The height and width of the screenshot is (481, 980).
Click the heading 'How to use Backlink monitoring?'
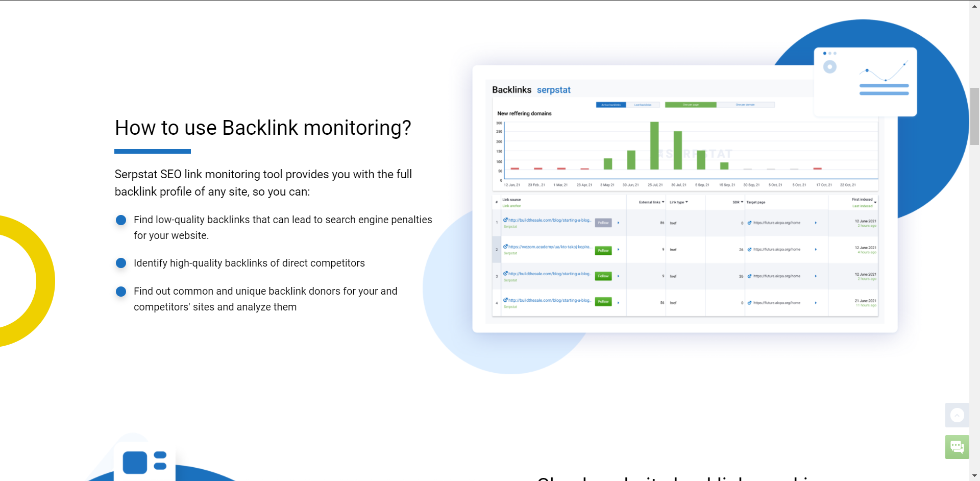263,128
